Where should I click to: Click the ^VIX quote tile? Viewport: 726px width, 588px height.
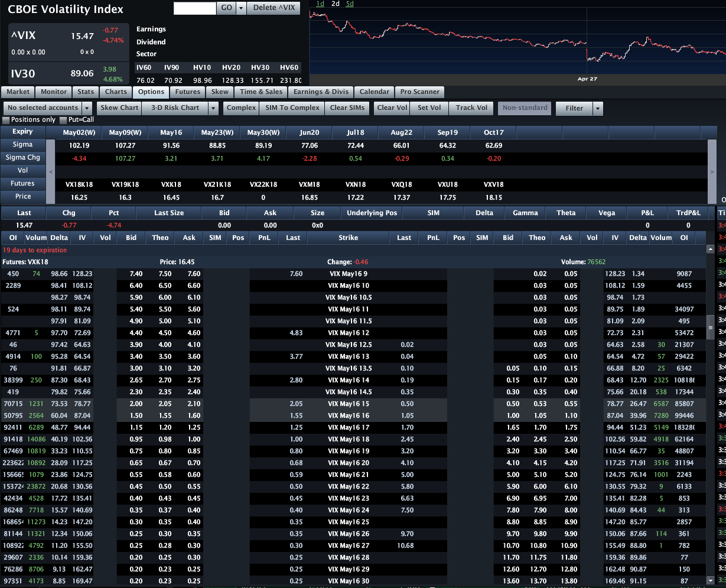click(x=69, y=43)
